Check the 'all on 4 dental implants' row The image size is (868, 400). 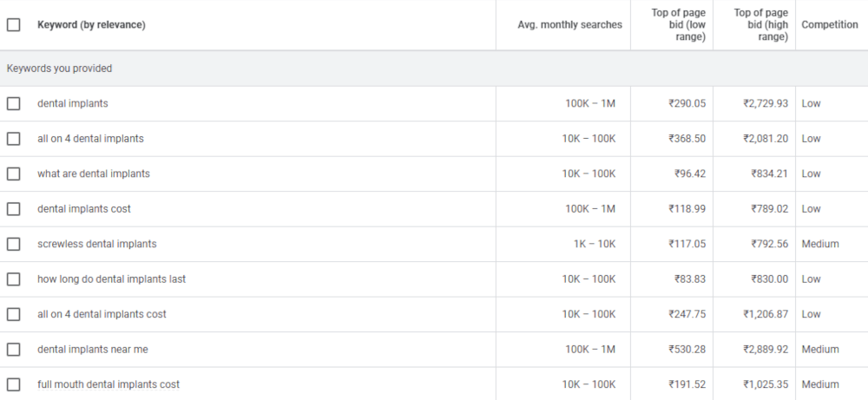point(14,139)
